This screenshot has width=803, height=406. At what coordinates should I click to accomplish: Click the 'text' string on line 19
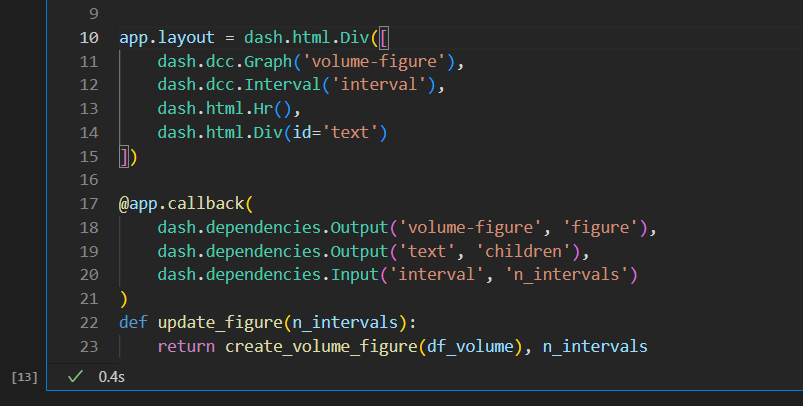coord(427,251)
